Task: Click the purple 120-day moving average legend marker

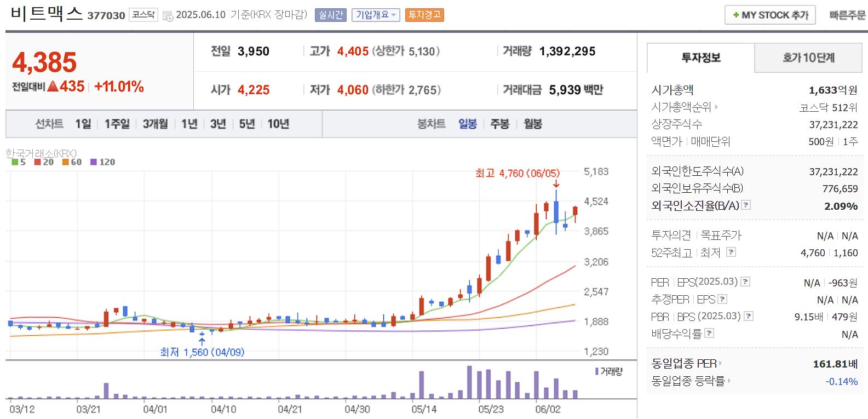Action: pyautogui.click(x=93, y=162)
